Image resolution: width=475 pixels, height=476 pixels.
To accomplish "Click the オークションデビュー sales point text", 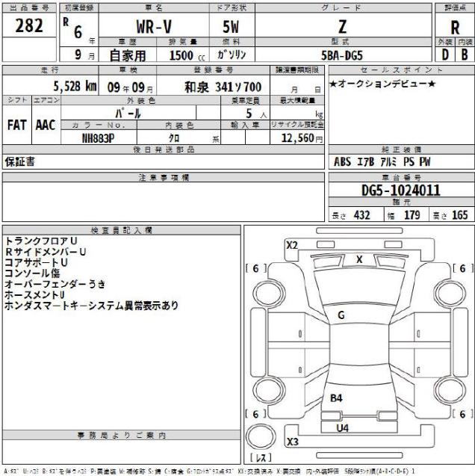I will tap(382, 83).
